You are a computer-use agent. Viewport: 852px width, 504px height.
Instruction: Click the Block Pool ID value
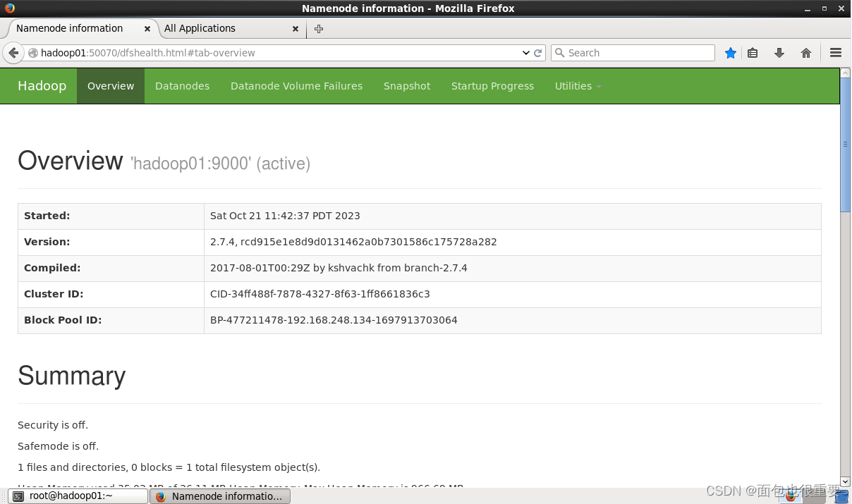[x=334, y=320]
